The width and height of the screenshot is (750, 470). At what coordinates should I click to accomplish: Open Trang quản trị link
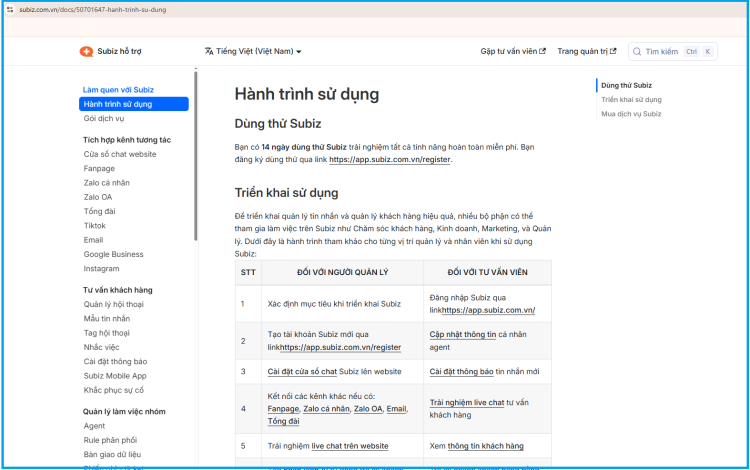coord(586,51)
